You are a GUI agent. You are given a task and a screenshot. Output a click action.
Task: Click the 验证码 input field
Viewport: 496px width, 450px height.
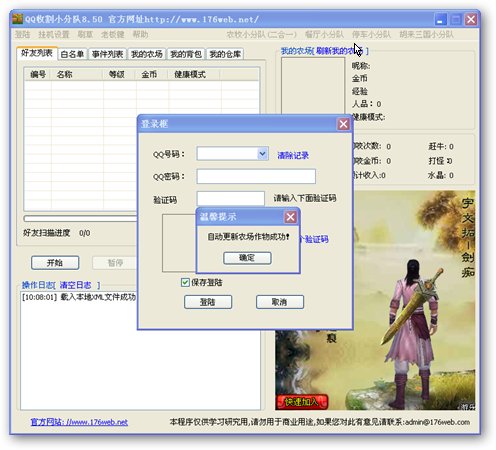pyautogui.click(x=230, y=198)
